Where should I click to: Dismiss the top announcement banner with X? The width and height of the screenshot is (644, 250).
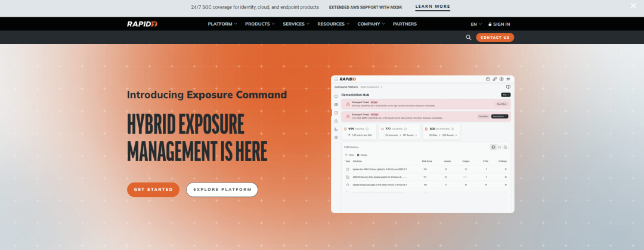pyautogui.click(x=633, y=5)
